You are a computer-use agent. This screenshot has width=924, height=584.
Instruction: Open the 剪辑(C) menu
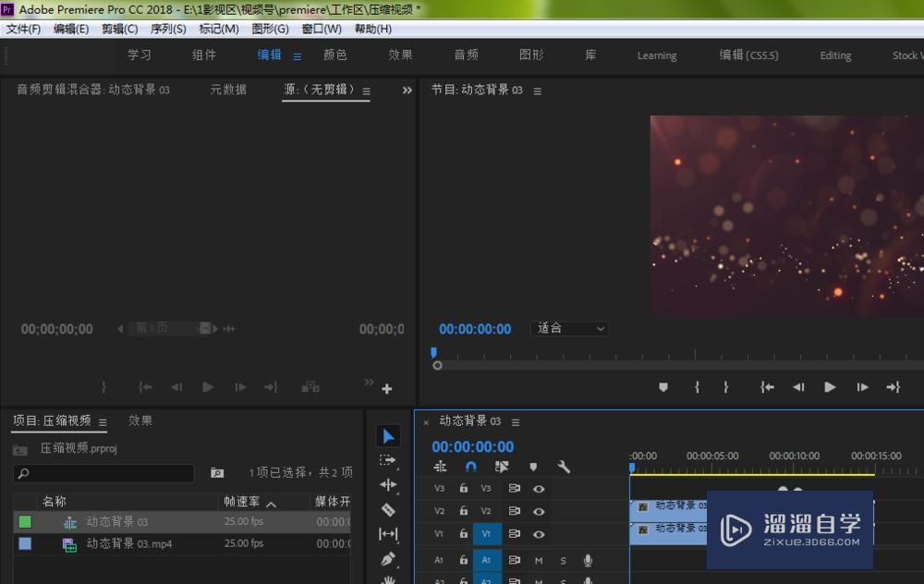coord(119,29)
